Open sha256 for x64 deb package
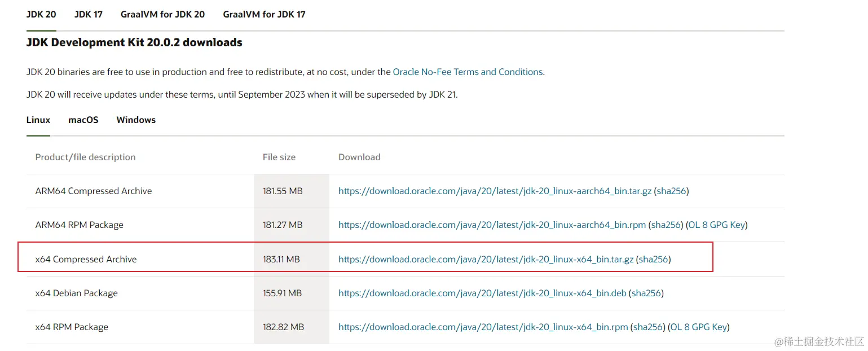868x351 pixels. (646, 293)
